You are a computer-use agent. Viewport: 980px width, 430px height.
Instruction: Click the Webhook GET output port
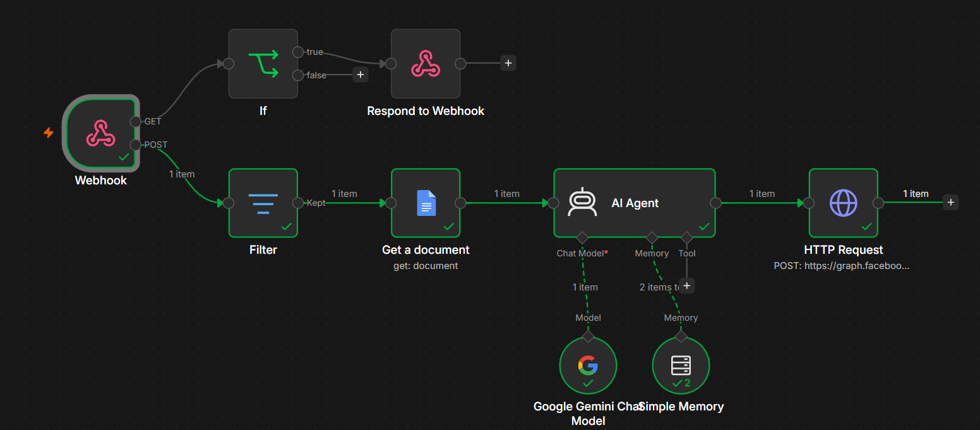pyautogui.click(x=135, y=121)
